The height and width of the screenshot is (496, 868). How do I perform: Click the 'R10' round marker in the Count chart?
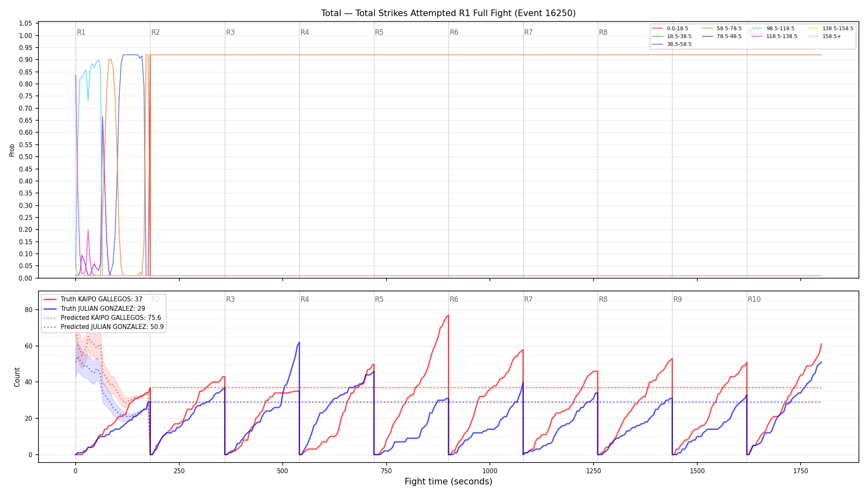coord(754,299)
